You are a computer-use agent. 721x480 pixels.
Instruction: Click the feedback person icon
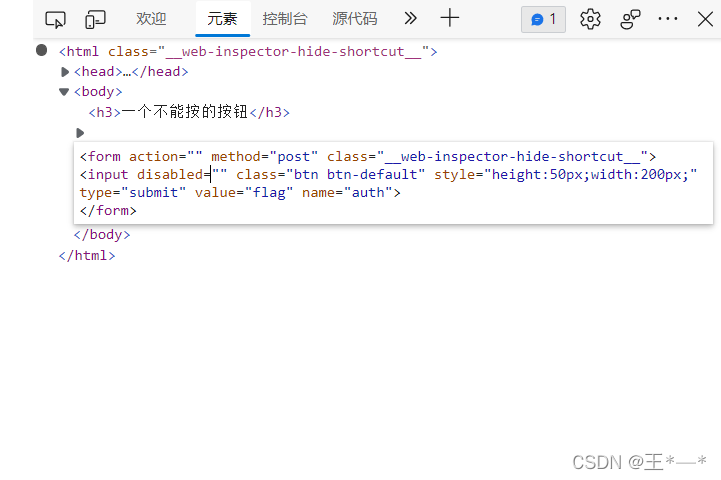click(x=630, y=19)
